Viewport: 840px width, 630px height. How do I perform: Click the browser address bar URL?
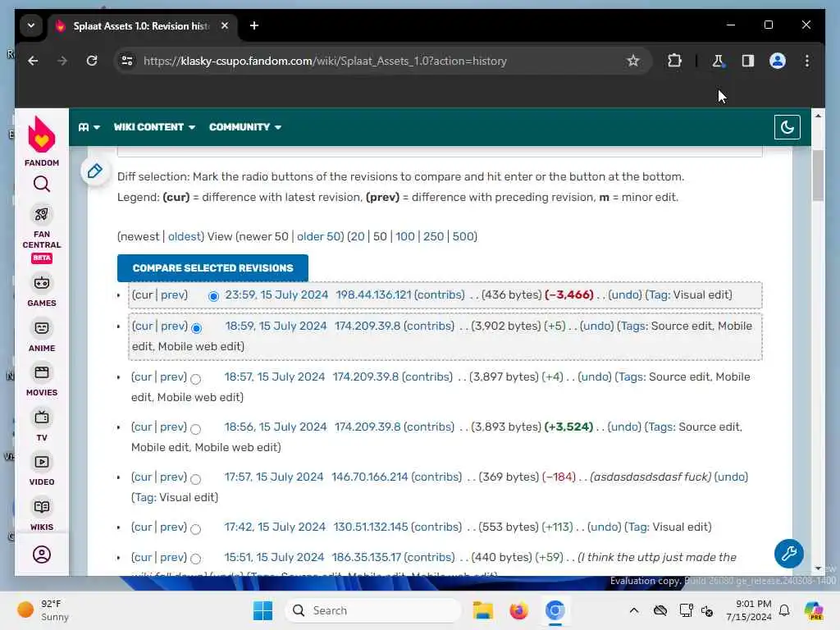click(325, 61)
